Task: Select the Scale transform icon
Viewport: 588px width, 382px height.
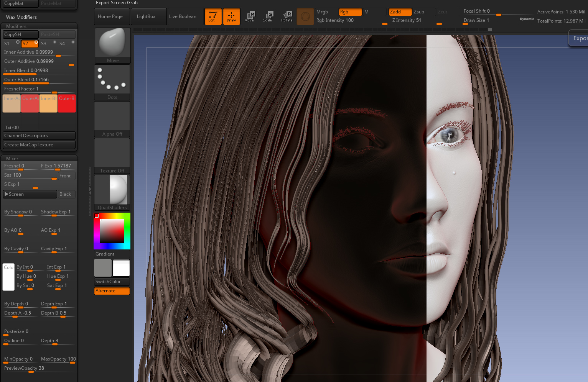Action: pos(268,16)
